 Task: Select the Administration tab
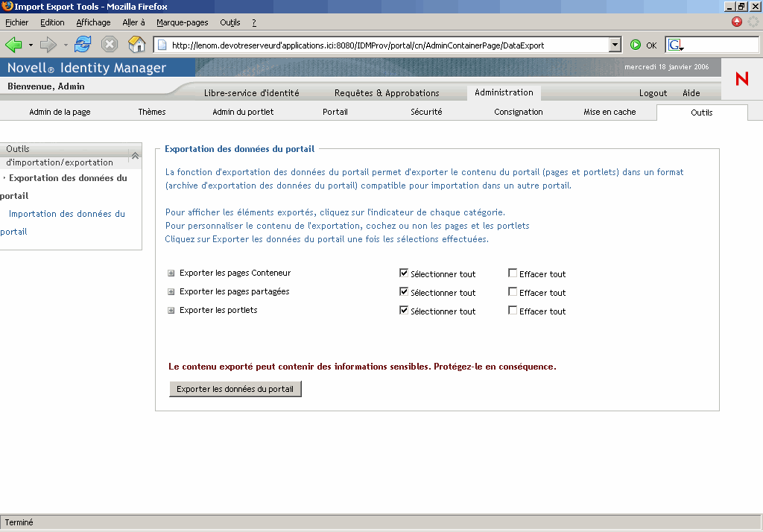pos(504,92)
